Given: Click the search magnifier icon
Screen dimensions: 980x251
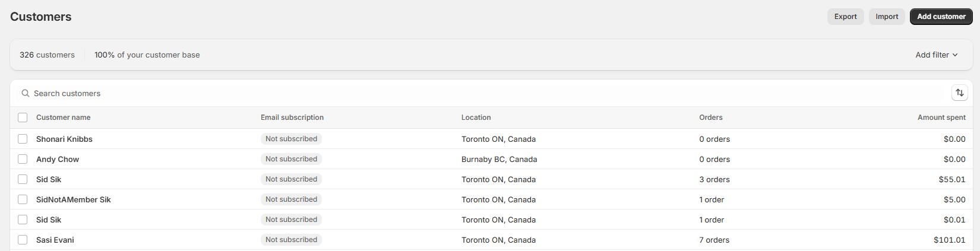Looking at the screenshot, I should point(26,93).
